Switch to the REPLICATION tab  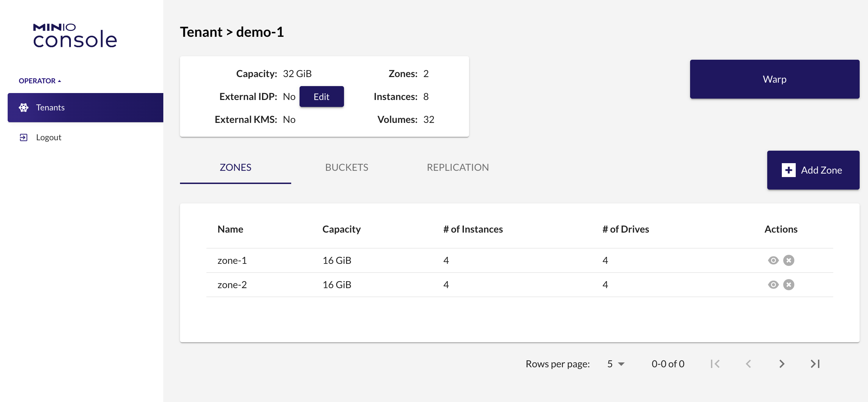[458, 168]
